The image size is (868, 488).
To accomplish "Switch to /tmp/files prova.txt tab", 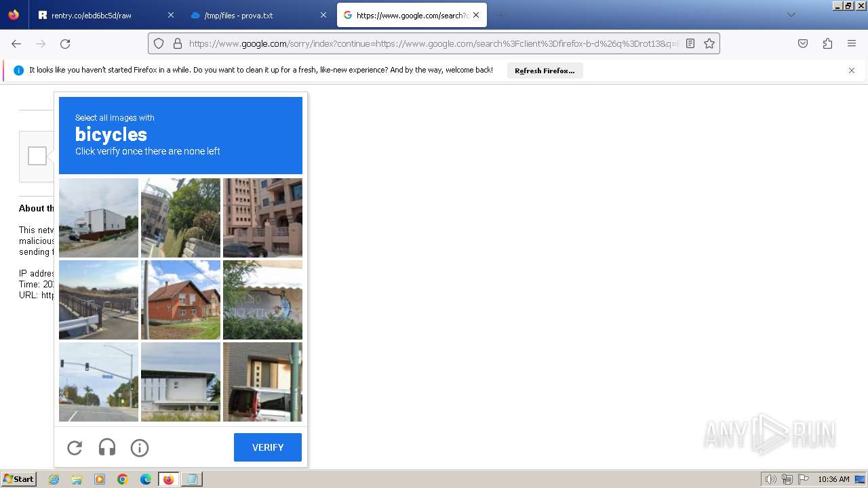I will (x=259, y=15).
